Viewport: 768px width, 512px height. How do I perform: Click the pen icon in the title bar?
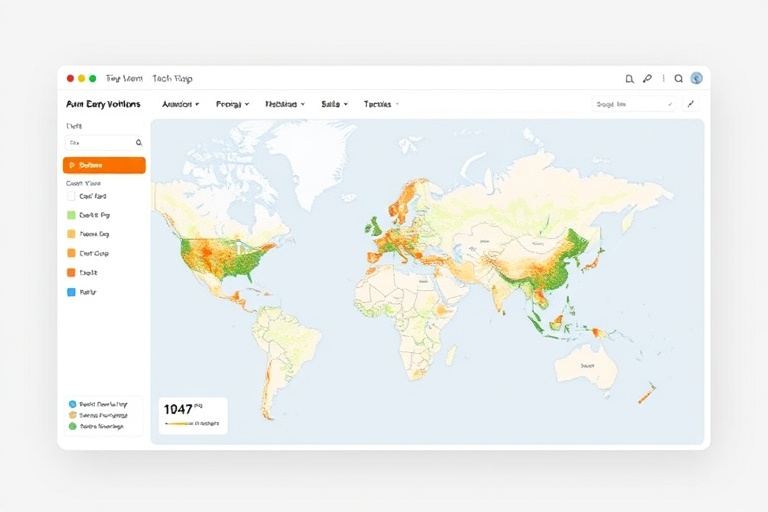tap(647, 78)
